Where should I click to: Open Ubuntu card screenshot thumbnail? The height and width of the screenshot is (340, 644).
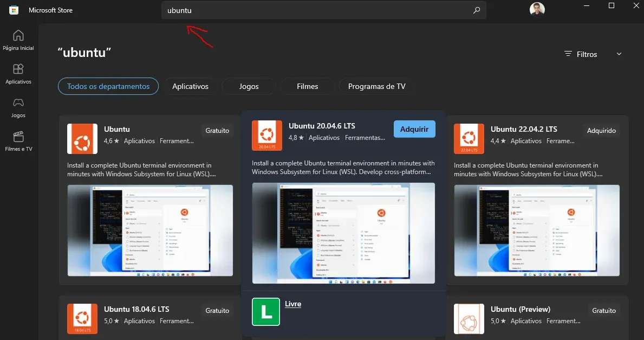(151, 230)
